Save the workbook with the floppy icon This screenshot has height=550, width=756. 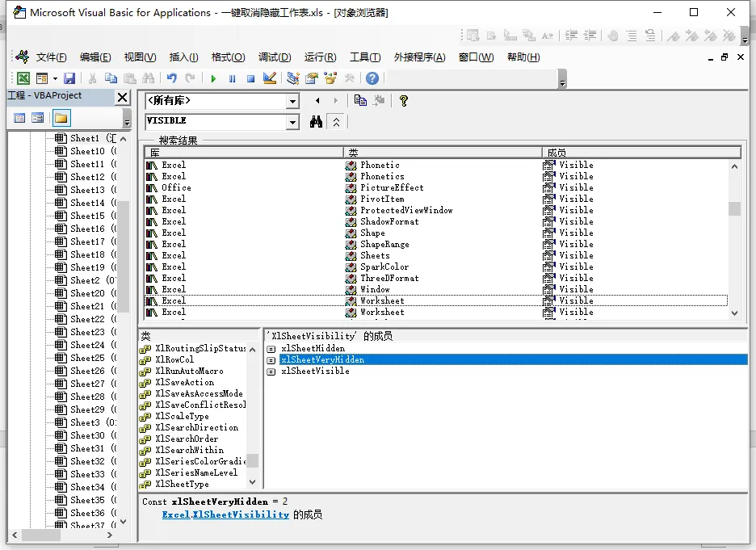tap(69, 78)
